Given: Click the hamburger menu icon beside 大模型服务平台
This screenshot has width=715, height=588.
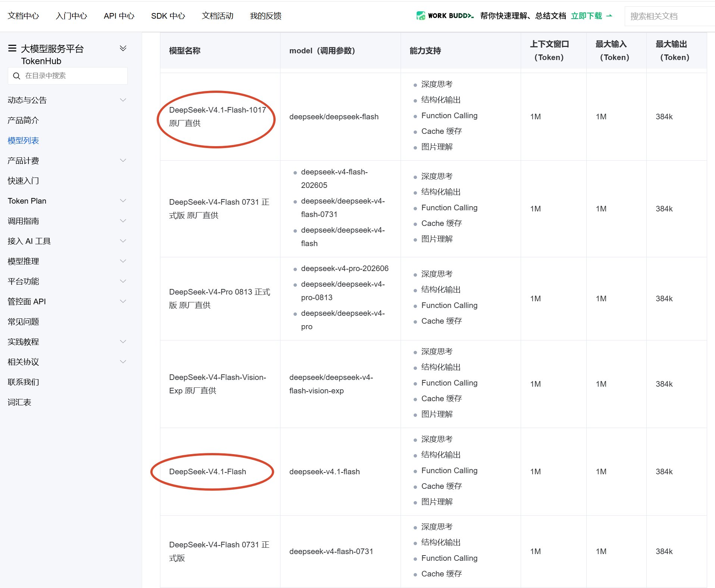Looking at the screenshot, I should click(12, 48).
